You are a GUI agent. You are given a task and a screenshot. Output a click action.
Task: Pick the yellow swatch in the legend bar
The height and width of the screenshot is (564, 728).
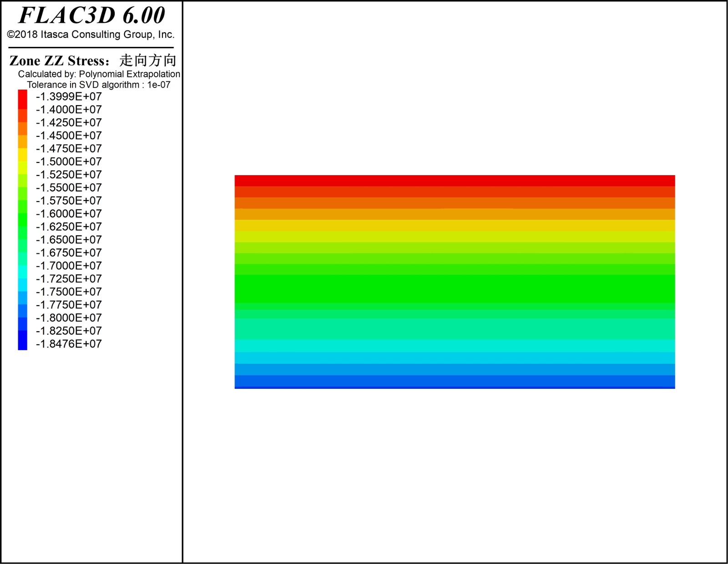(x=22, y=156)
